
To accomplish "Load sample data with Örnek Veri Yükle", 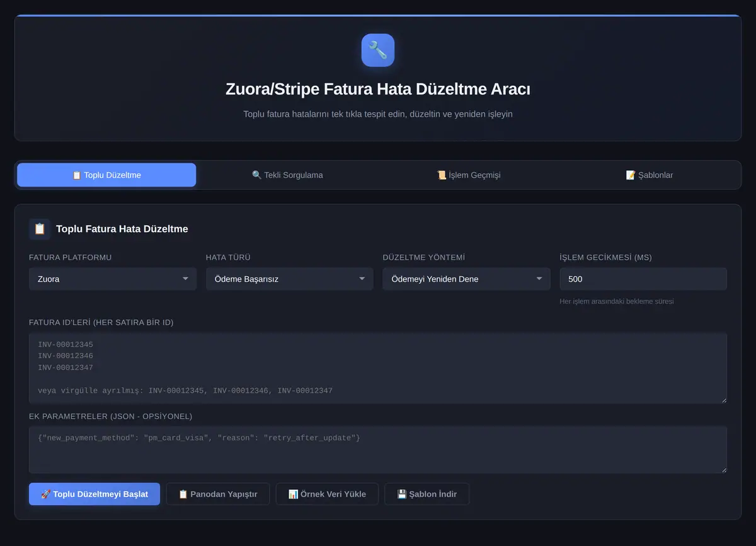I will click(x=327, y=494).
